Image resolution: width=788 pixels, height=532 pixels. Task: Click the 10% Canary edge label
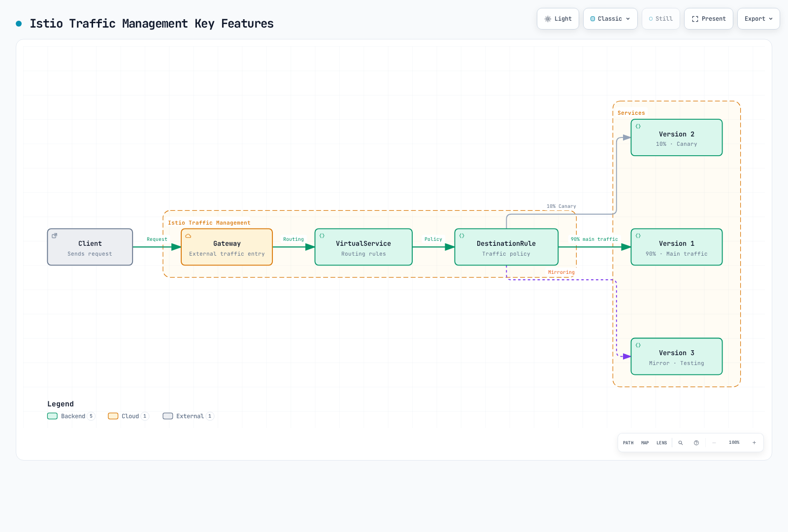click(x=561, y=206)
